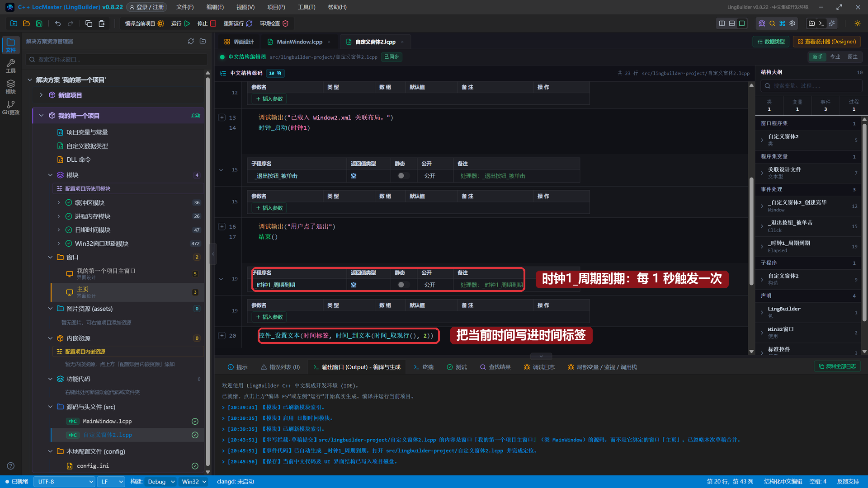Expand the 缓冲区模块 tree node
Viewport: 868px width, 488px height.
coord(58,202)
